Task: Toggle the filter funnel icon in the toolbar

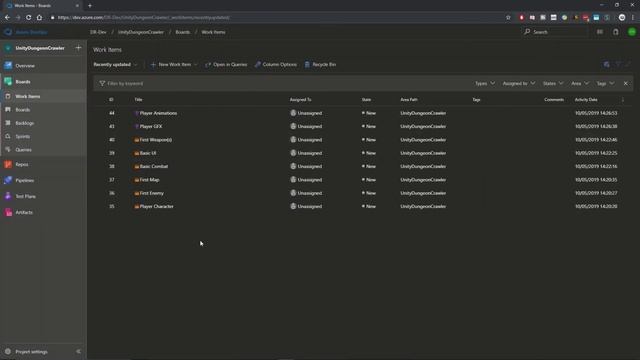Action: tap(618, 64)
